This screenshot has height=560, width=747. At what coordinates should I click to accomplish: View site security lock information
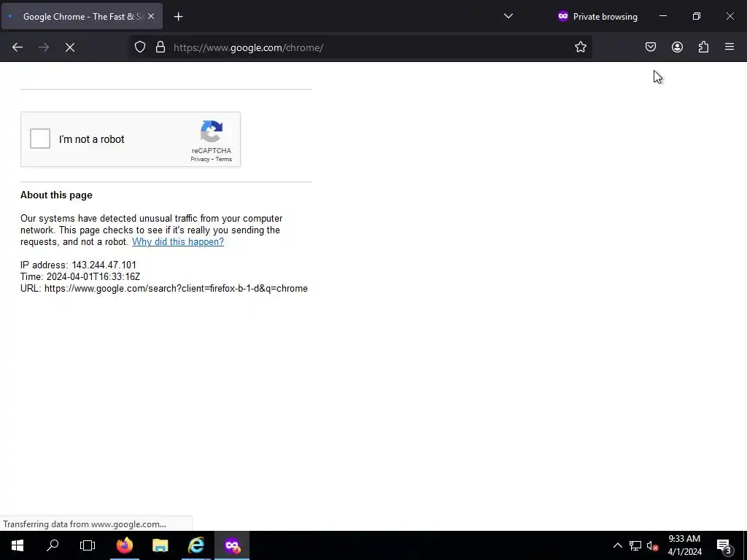(x=160, y=47)
